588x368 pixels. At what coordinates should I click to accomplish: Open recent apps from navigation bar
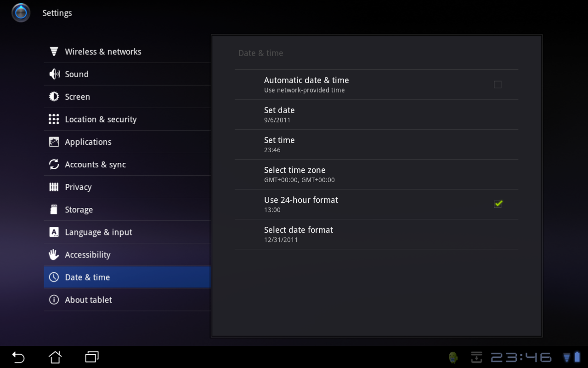point(92,357)
